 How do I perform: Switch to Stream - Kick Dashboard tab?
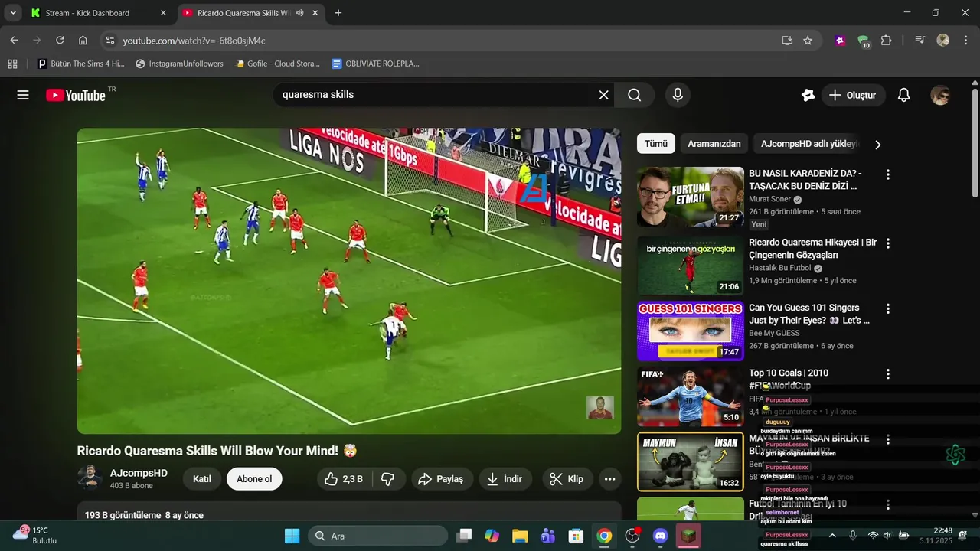pos(87,13)
